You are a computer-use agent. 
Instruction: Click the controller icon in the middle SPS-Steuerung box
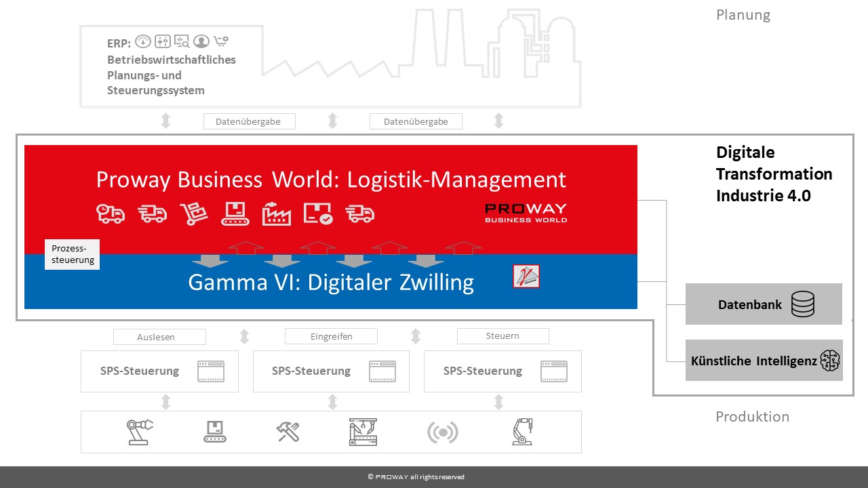pyautogui.click(x=382, y=371)
